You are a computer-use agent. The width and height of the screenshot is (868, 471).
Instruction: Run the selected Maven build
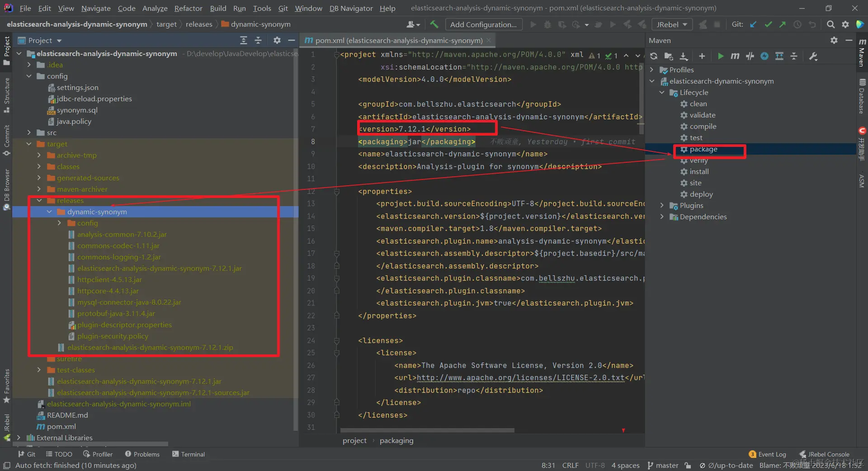coord(721,56)
